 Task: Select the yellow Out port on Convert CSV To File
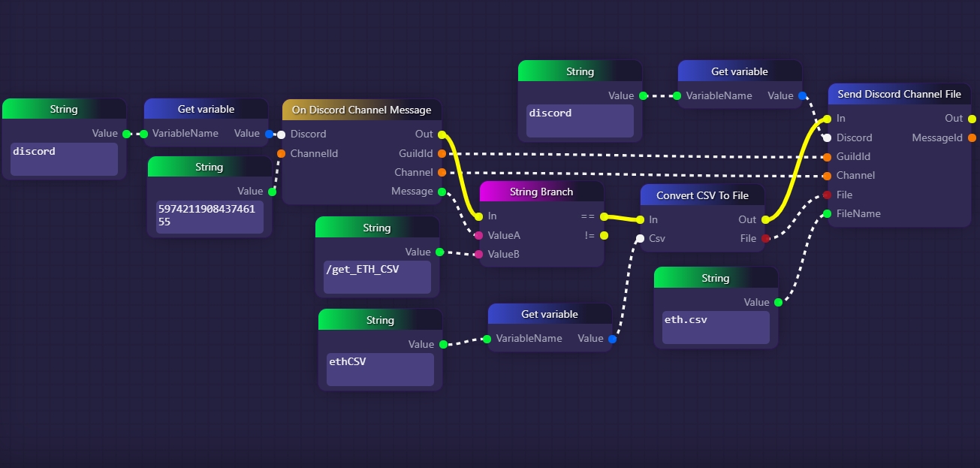click(765, 219)
